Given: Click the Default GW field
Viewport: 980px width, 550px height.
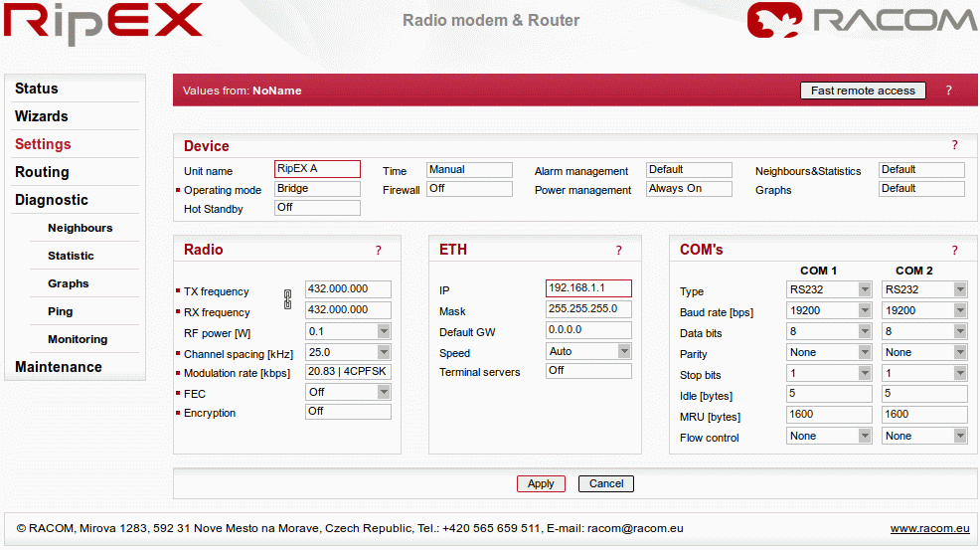Looking at the screenshot, I should (x=588, y=330).
